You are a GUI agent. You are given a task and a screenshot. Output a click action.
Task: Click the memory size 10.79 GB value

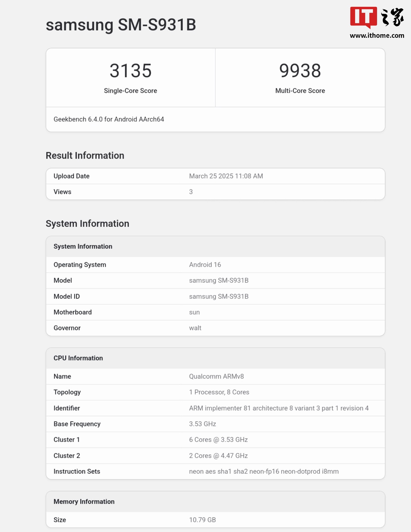click(202, 520)
